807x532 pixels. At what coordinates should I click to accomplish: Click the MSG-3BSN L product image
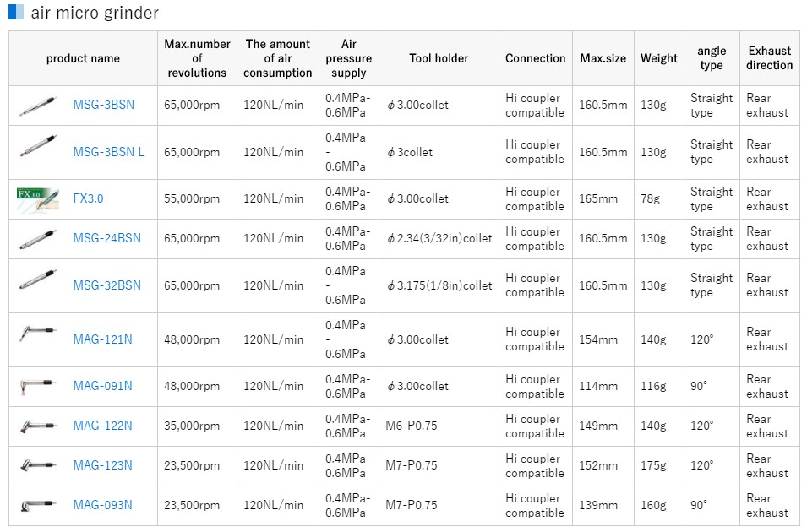click(x=38, y=152)
